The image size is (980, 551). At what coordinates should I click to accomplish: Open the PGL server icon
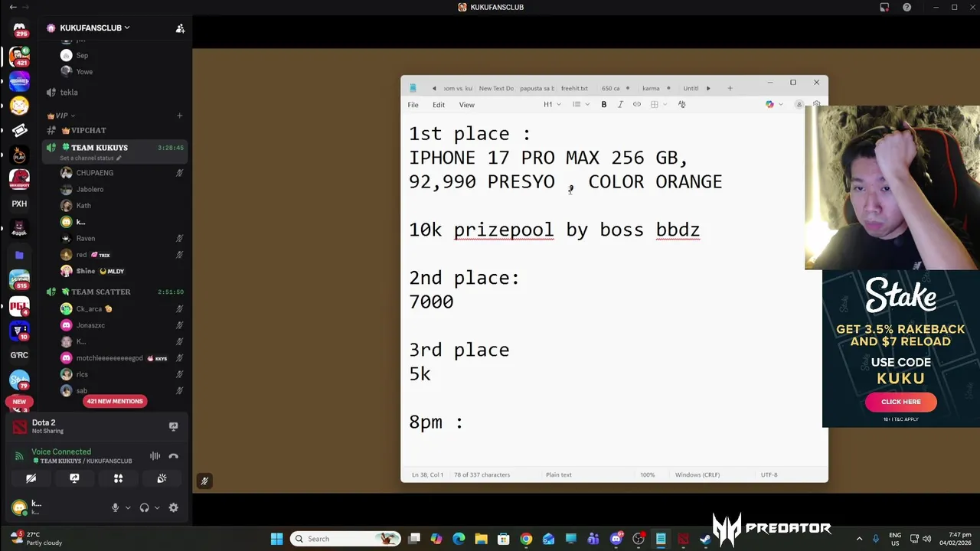19,305
